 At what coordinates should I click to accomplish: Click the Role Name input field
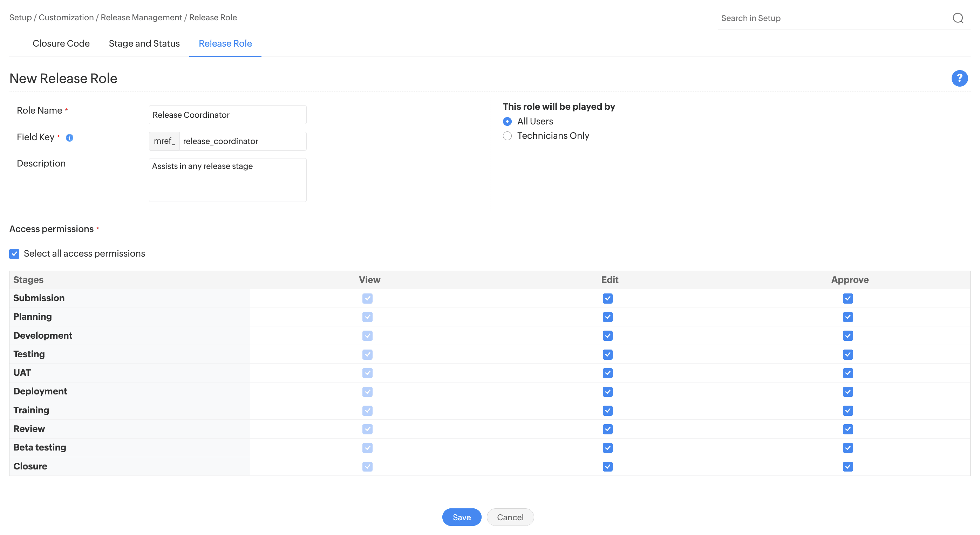click(227, 115)
